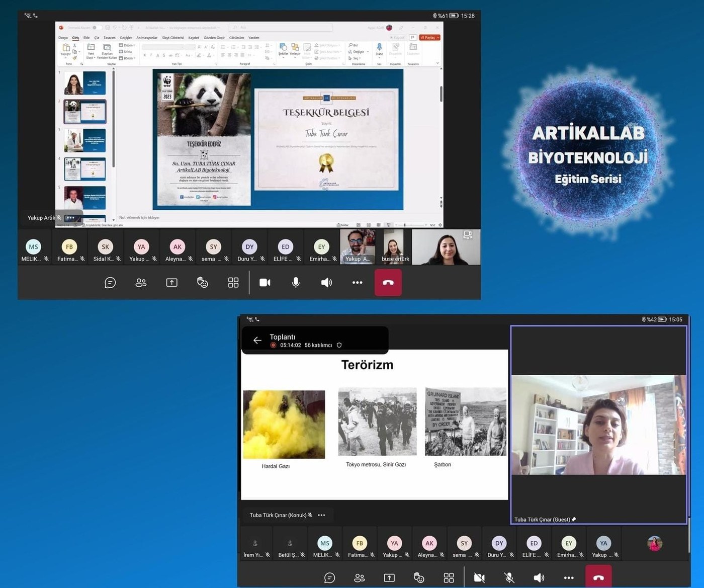
Task: Click the battery indicator beside 15:28
Action: click(454, 16)
